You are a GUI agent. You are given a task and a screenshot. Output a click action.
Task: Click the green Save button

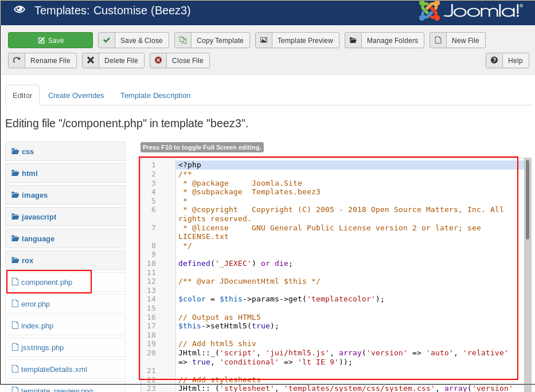[50, 40]
